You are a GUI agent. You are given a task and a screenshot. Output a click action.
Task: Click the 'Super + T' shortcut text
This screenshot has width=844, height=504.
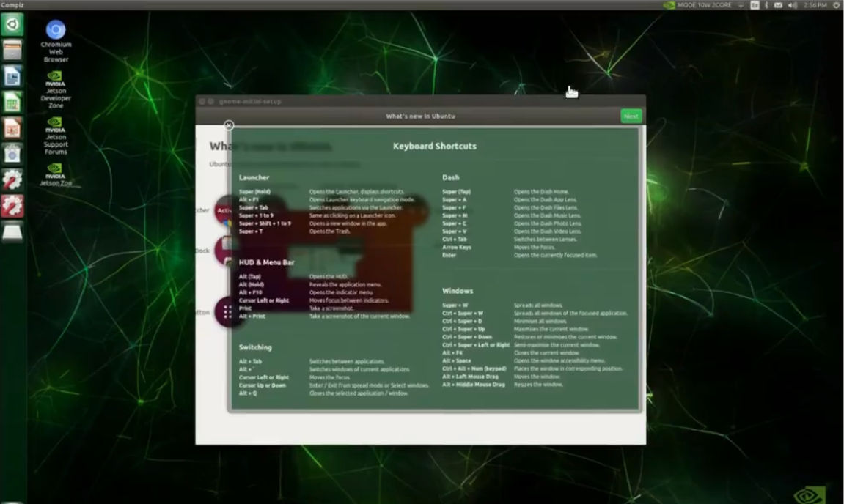(x=251, y=231)
